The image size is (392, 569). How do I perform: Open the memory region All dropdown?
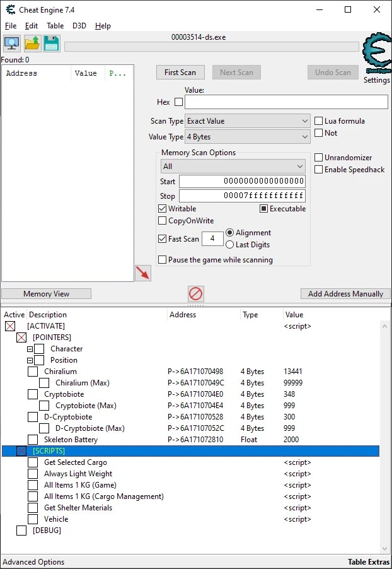coord(233,167)
